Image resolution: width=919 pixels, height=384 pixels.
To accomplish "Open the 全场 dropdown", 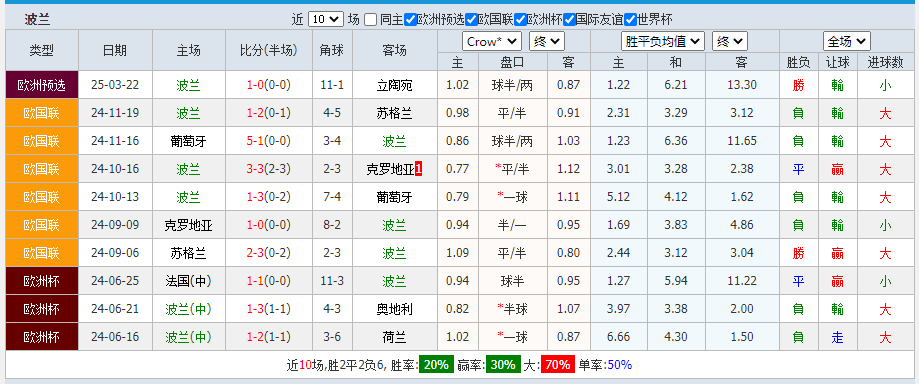I will (846, 42).
